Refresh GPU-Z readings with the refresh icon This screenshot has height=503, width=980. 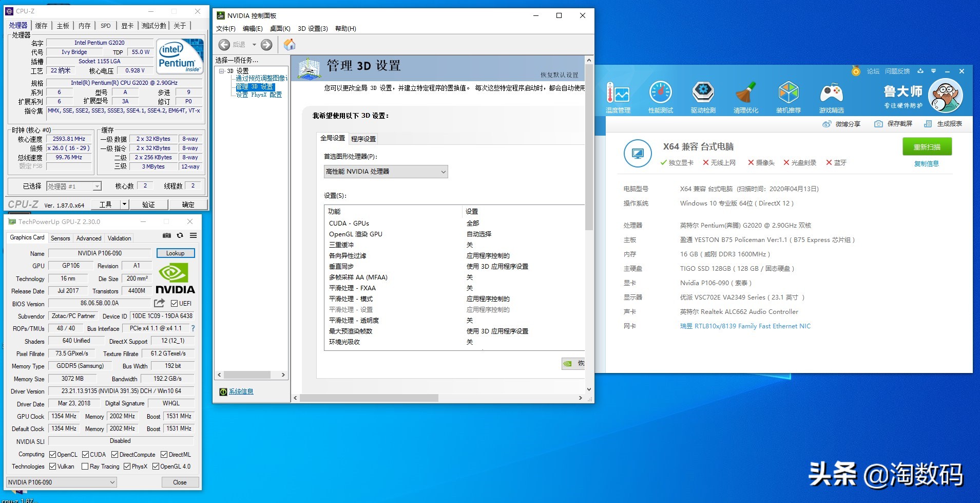tap(179, 235)
